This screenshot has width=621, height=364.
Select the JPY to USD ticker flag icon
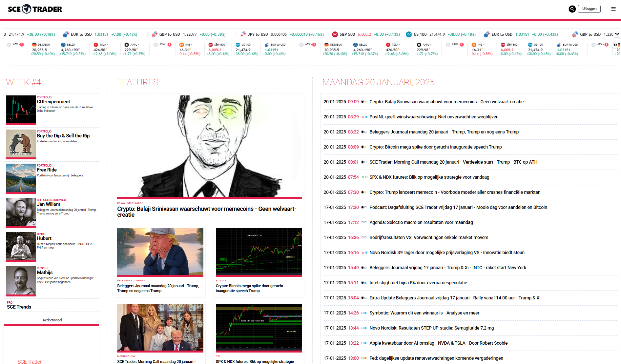pos(243,34)
